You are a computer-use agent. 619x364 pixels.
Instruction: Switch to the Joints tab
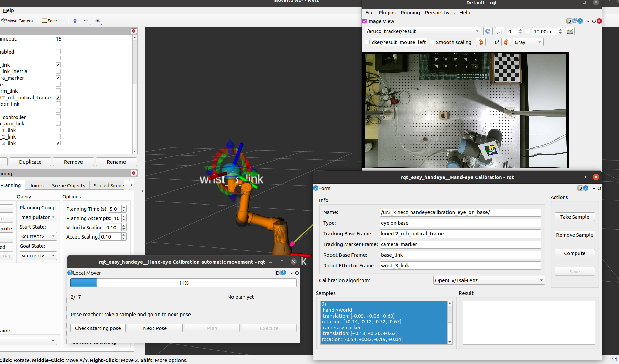(36, 185)
